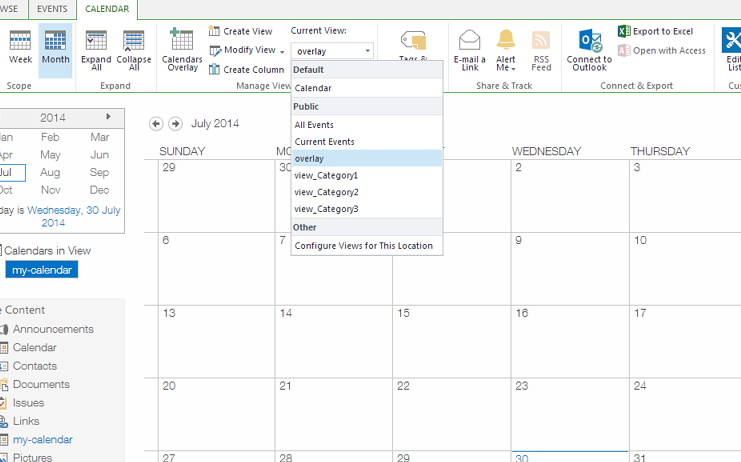Select Sep in year picker
The width and height of the screenshot is (741, 462).
click(99, 172)
